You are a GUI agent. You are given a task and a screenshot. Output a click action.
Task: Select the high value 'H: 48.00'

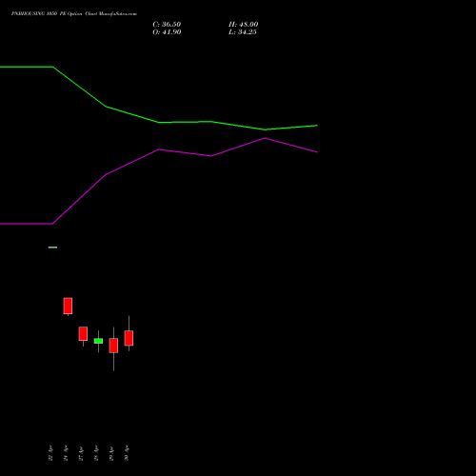pos(243,25)
